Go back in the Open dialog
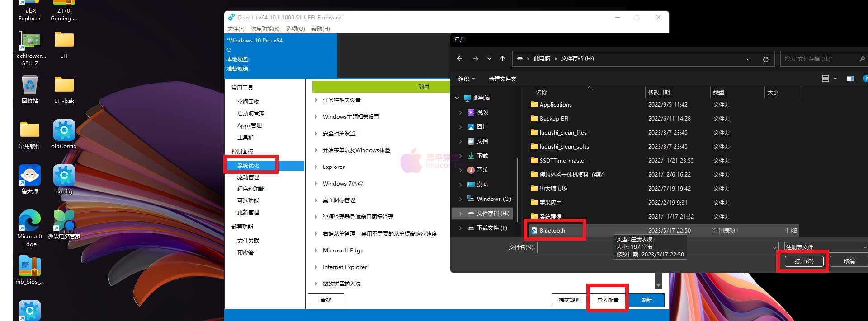 [460, 59]
